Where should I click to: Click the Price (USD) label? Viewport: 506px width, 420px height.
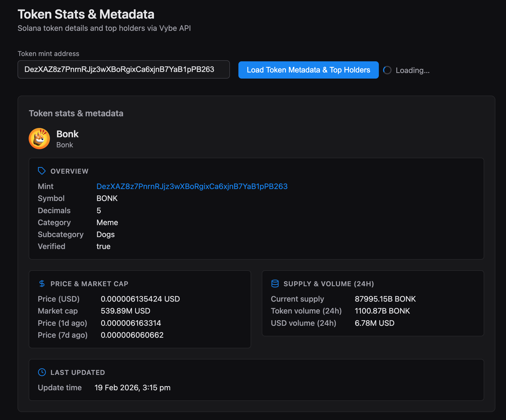(59, 299)
